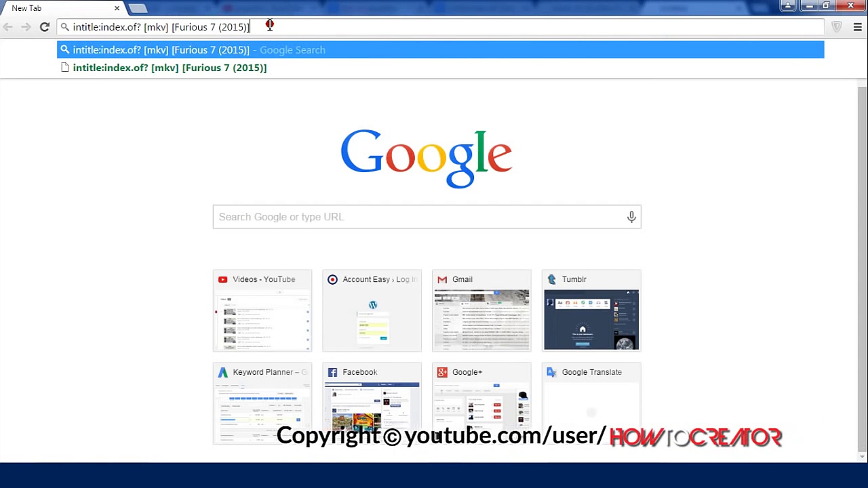The image size is (868, 488).
Task: Click the user profile icon in title bar
Action: point(787,6)
